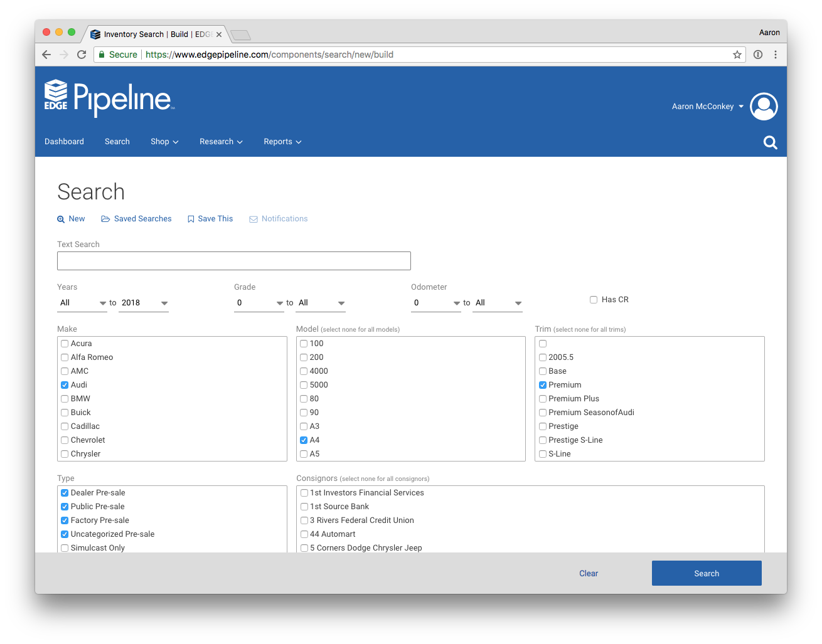
Task: Open the Odometer maximum dropdown
Action: [498, 303]
